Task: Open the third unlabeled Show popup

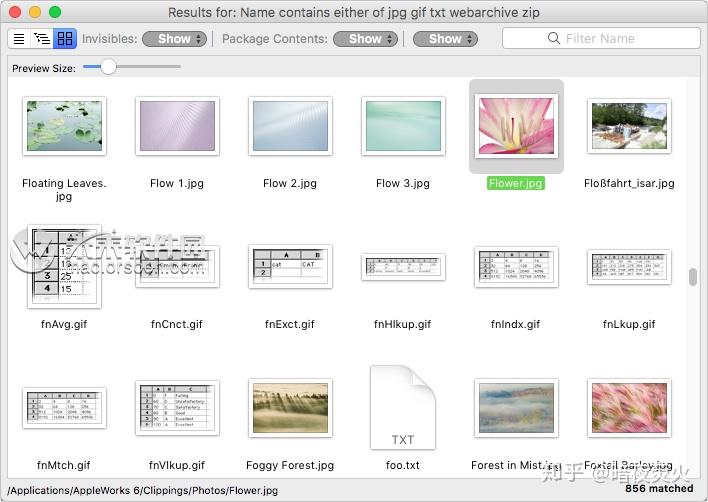Action: (445, 39)
